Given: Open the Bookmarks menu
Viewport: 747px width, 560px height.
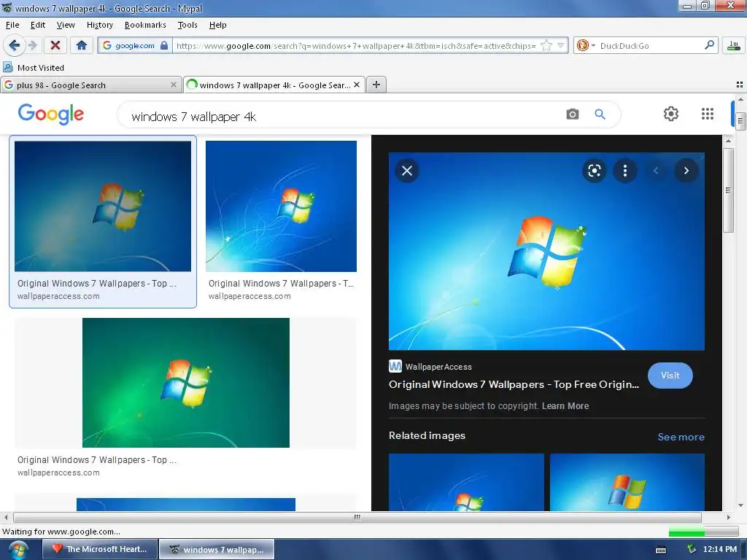Looking at the screenshot, I should pos(145,25).
